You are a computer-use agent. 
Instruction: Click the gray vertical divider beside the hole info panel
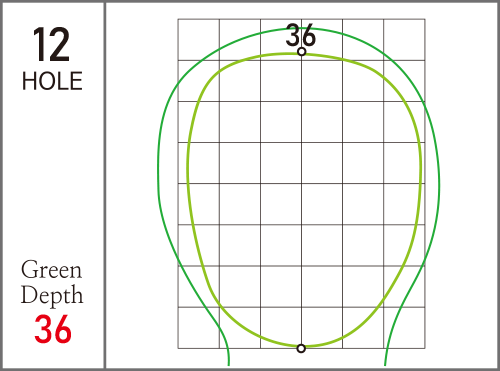(x=105, y=185)
